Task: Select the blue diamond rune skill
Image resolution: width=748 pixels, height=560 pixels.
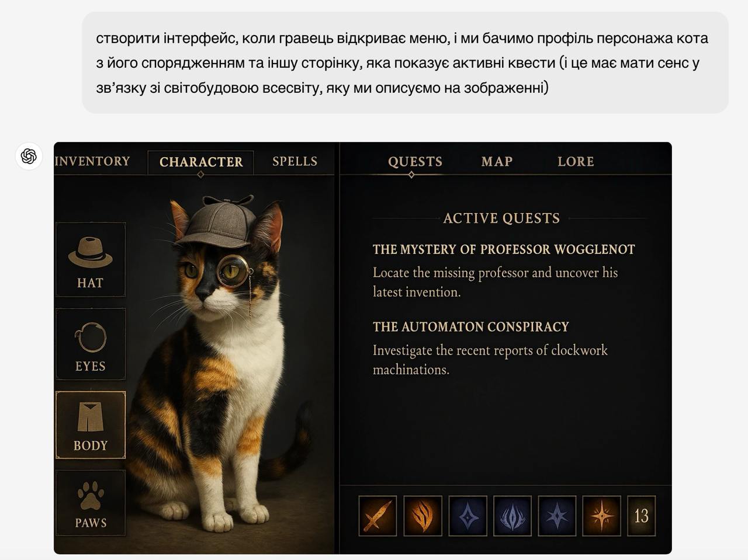Action: [467, 516]
